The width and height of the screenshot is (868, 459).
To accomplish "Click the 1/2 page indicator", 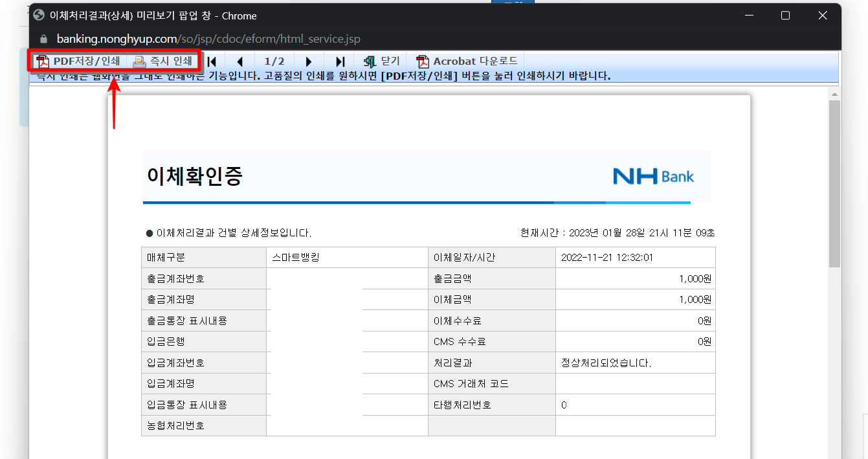I will click(x=274, y=61).
